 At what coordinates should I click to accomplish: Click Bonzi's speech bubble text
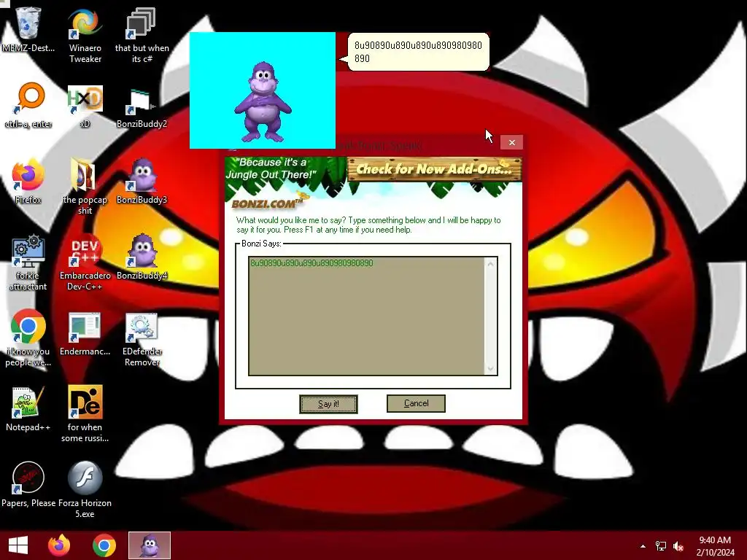coord(418,52)
